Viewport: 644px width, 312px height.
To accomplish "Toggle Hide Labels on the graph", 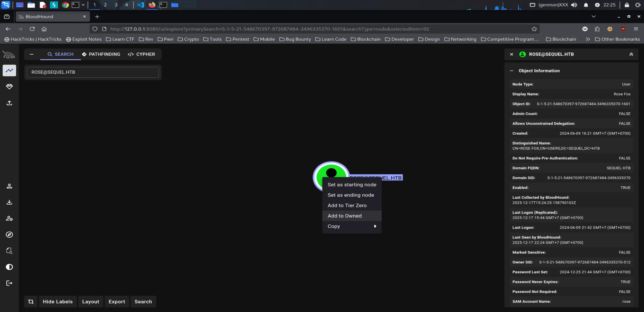I will coord(58,302).
